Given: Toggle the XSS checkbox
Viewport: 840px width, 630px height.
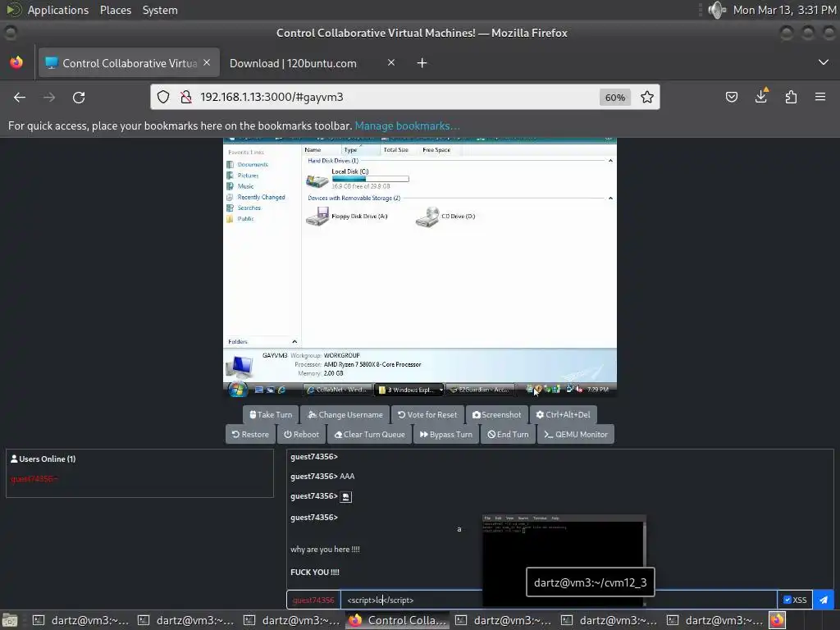Looking at the screenshot, I should point(787,600).
